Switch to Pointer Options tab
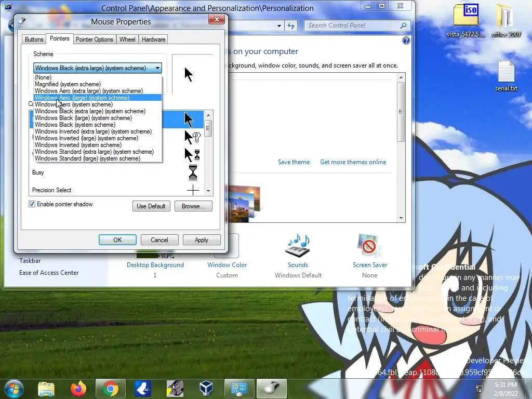Image resolution: width=532 pixels, height=399 pixels. pos(95,39)
